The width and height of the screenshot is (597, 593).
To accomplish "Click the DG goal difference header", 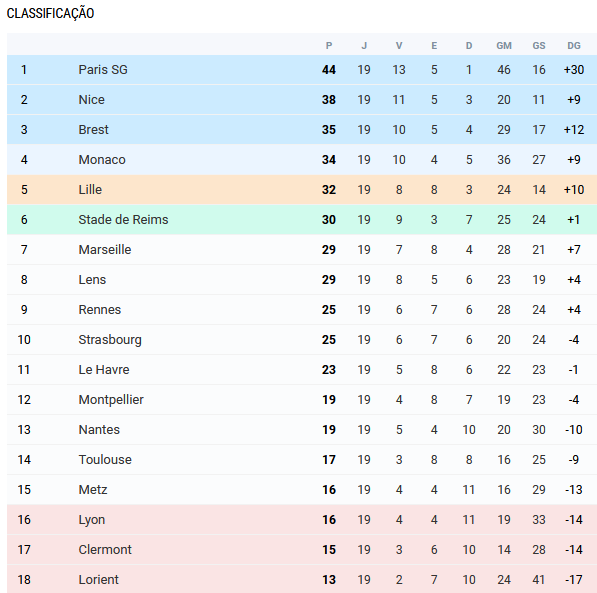I will click(x=574, y=46).
